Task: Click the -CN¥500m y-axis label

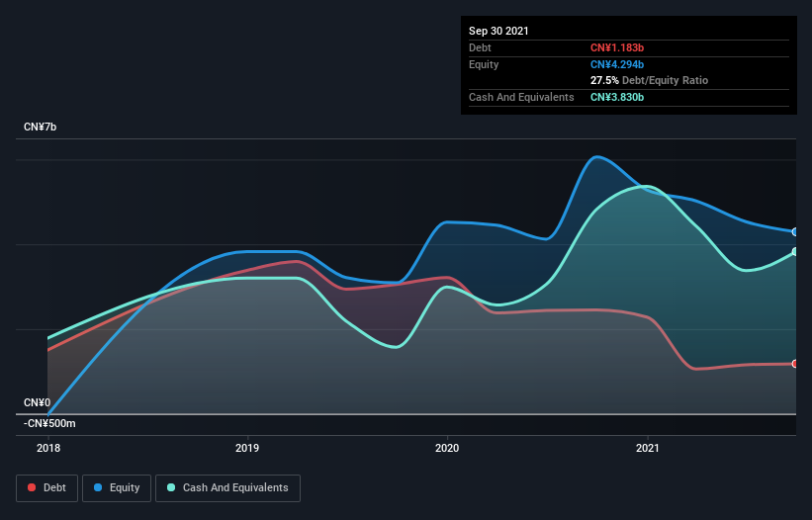Action: [49, 423]
